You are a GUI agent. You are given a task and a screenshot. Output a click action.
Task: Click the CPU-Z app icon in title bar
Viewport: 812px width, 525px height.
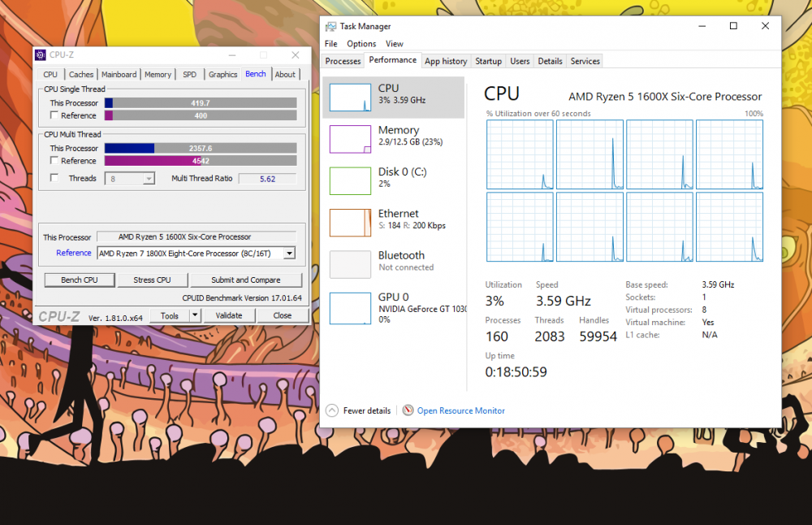point(41,55)
